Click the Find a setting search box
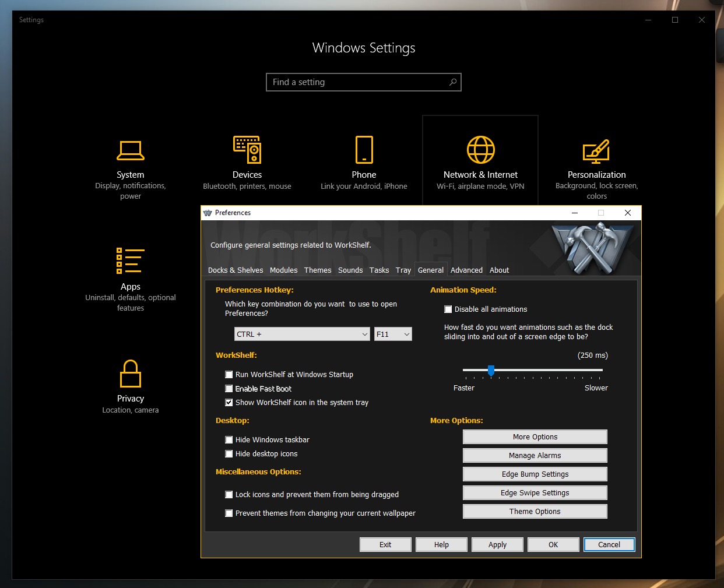 (364, 82)
